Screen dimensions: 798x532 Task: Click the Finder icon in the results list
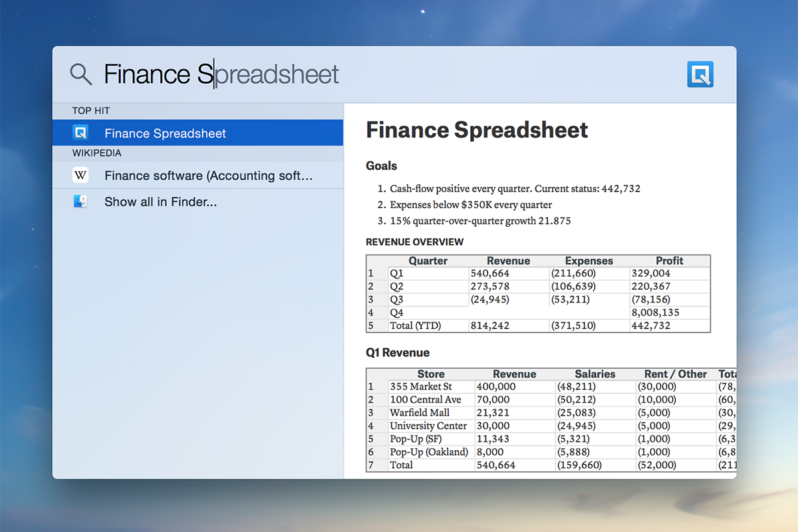click(80, 201)
